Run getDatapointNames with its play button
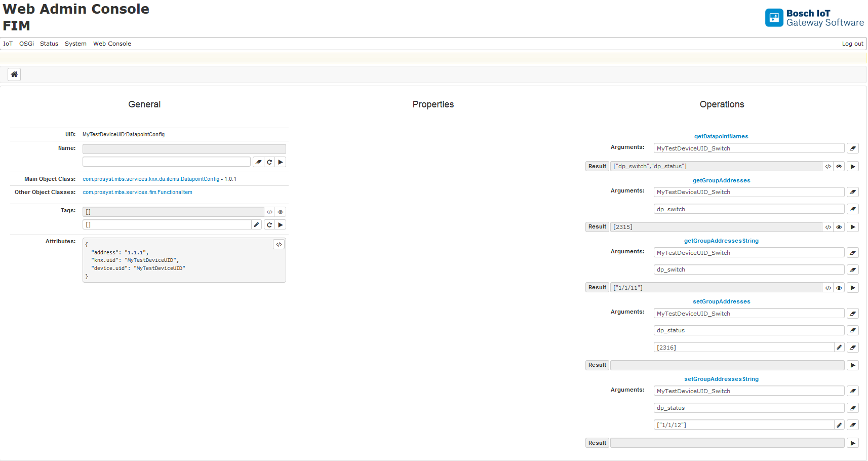 (x=853, y=166)
